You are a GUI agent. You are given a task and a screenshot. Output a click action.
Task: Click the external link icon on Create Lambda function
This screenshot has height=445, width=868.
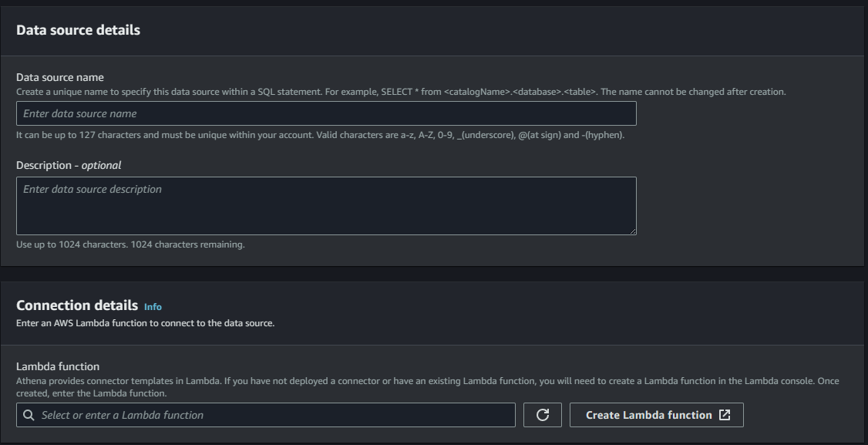[x=725, y=415]
